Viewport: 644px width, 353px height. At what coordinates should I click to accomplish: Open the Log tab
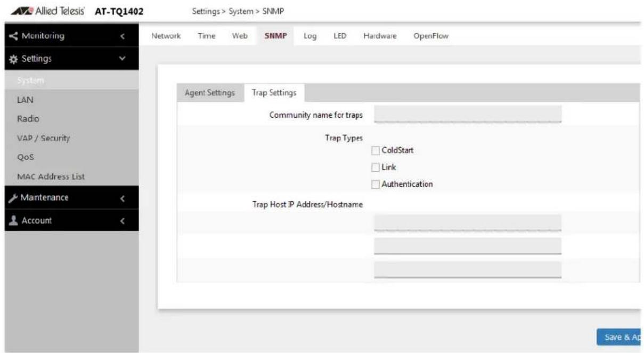point(311,36)
